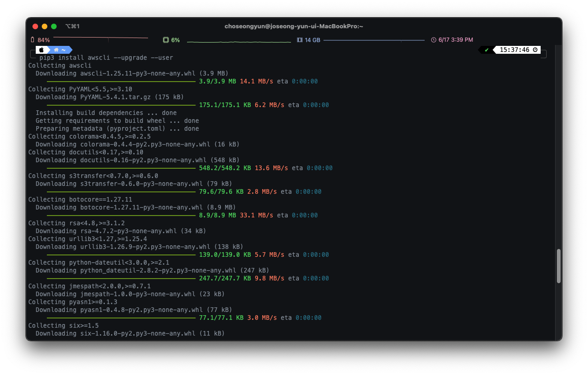This screenshot has height=375, width=588.
Task: Click the 14.1 MB/s speed value
Action: [256, 81]
